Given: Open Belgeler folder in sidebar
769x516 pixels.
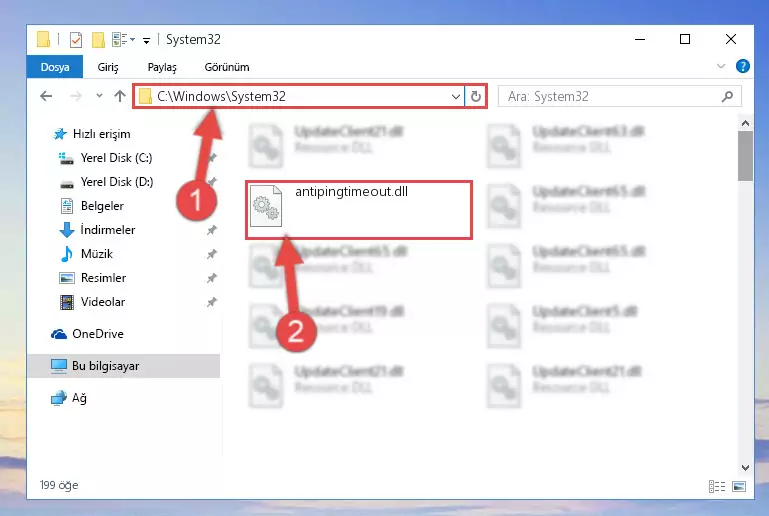Looking at the screenshot, I should pyautogui.click(x=92, y=206).
